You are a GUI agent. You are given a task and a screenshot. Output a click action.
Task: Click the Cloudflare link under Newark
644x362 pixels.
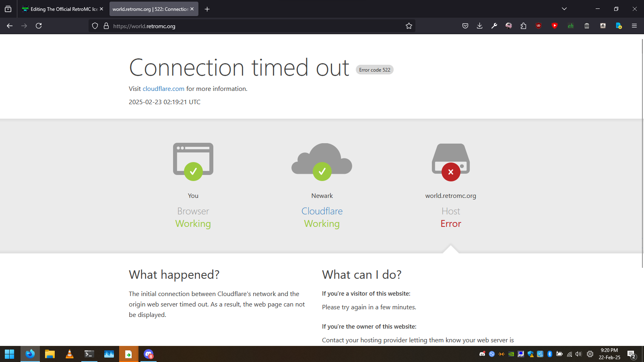(x=322, y=211)
